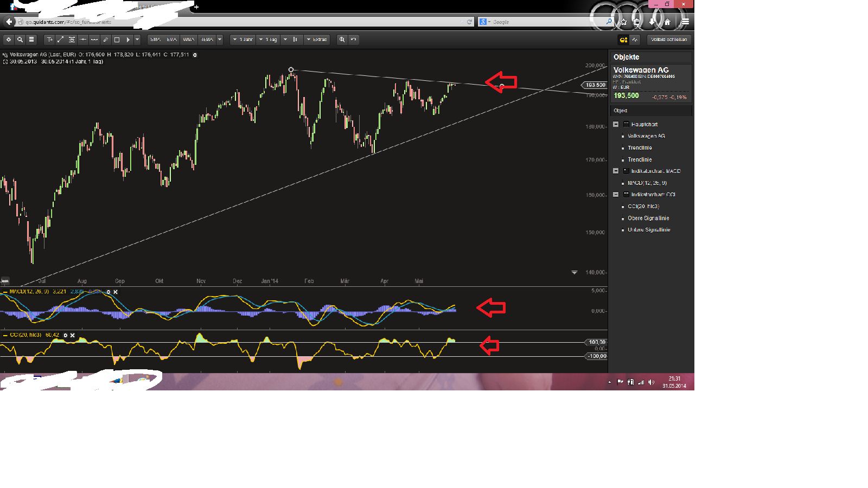Open the 1 Tag interval dropdown

(268, 40)
